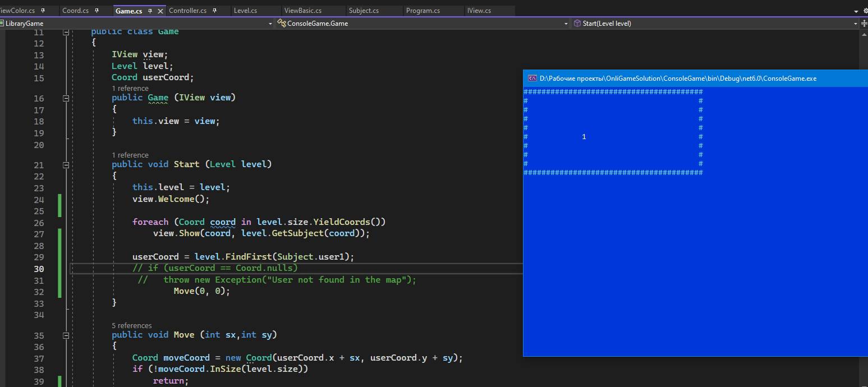Click 'return;' on line 39

point(171,381)
